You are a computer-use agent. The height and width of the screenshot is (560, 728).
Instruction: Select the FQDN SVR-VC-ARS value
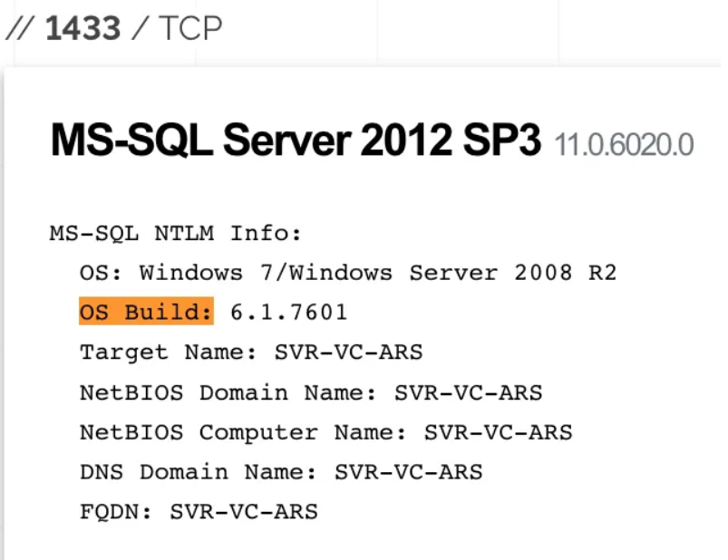point(244,512)
